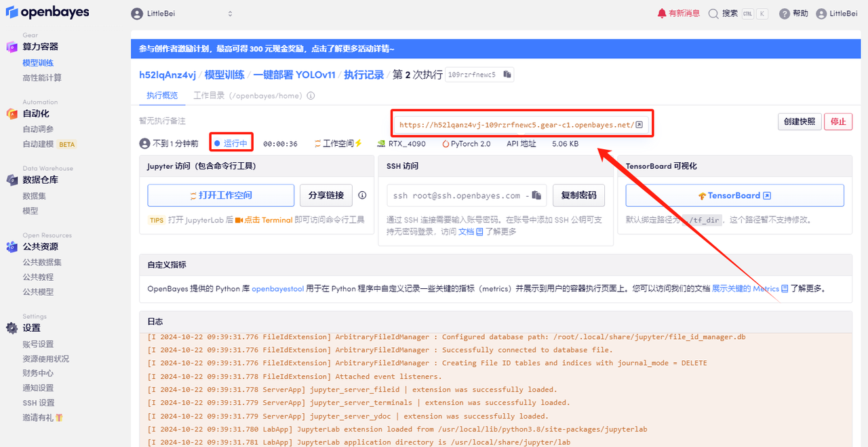This screenshot has height=447, width=868.
Task: Expand the LittleBei workspace switcher dropdown
Action: click(229, 13)
